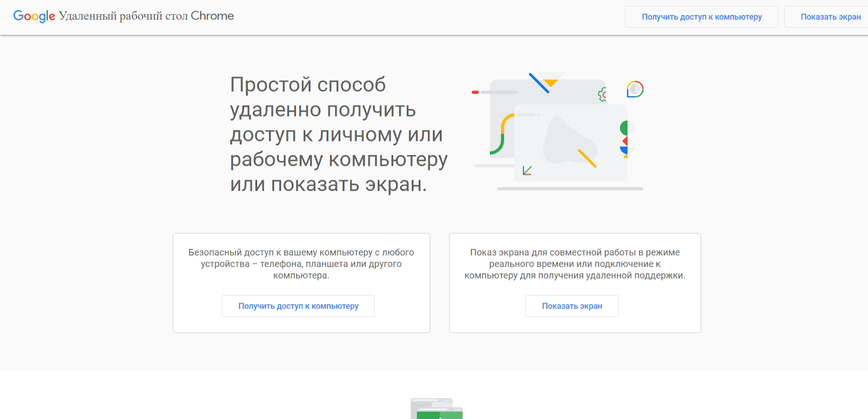Click the red dash at the illustration's left
Image resolution: width=868 pixels, height=419 pixels.
click(475, 92)
